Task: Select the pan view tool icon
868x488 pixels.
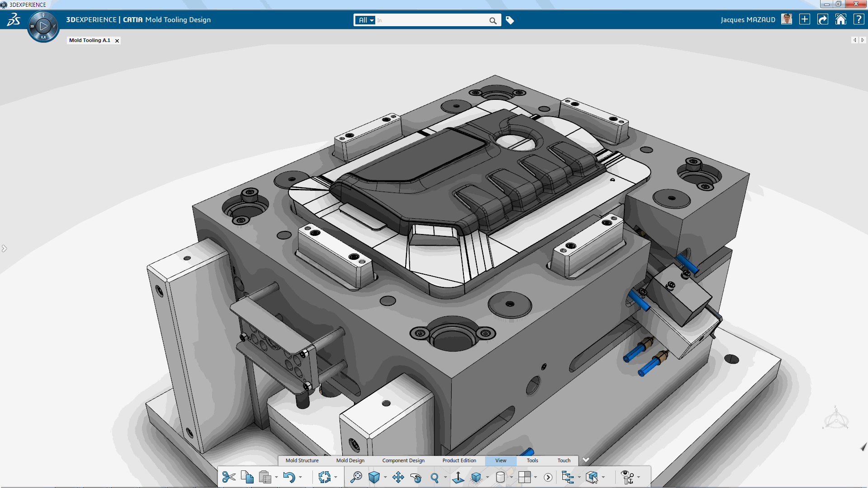Action: 396,477
